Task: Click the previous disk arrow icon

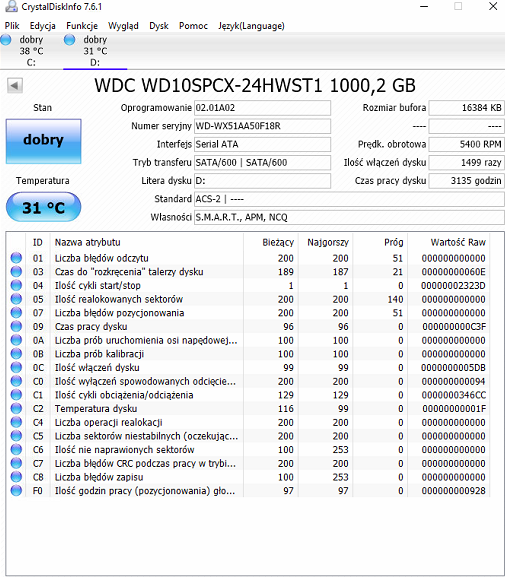Action: [x=15, y=86]
